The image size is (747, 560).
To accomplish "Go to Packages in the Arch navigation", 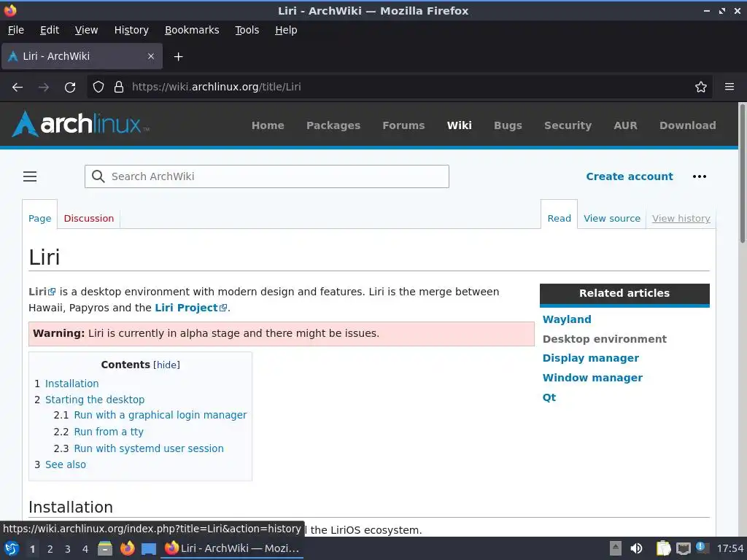I will pyautogui.click(x=333, y=125).
